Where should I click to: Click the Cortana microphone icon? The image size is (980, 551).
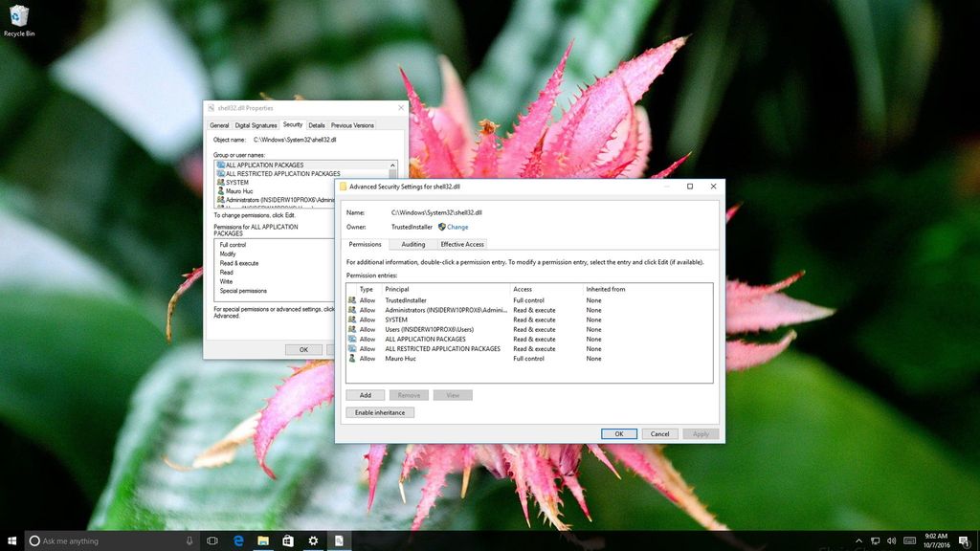pyautogui.click(x=189, y=540)
